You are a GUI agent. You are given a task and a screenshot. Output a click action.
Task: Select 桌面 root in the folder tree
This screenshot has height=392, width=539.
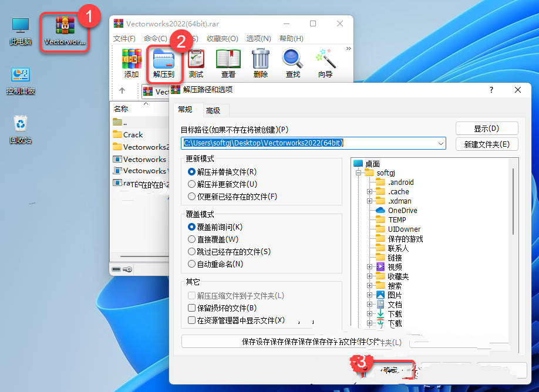pos(367,164)
